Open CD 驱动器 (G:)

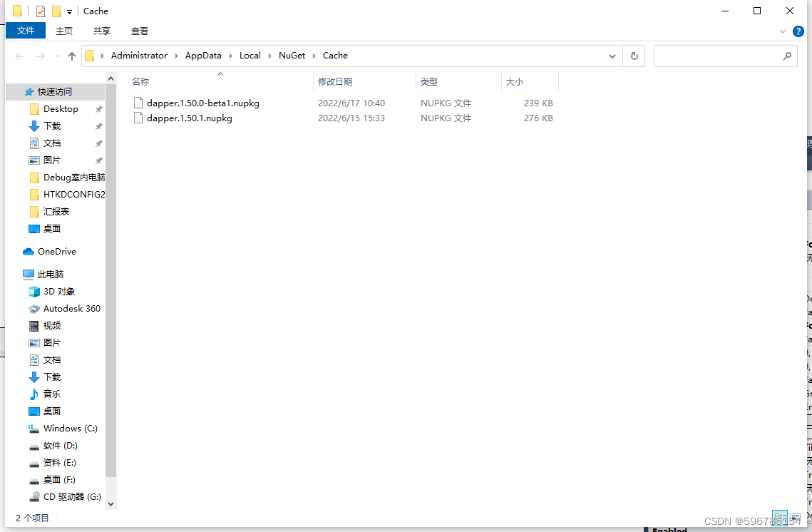72,497
